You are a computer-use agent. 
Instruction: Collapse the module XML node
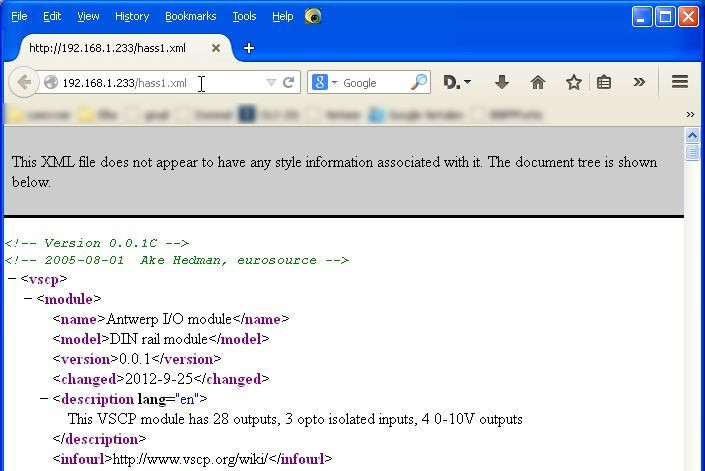click(x=28, y=299)
